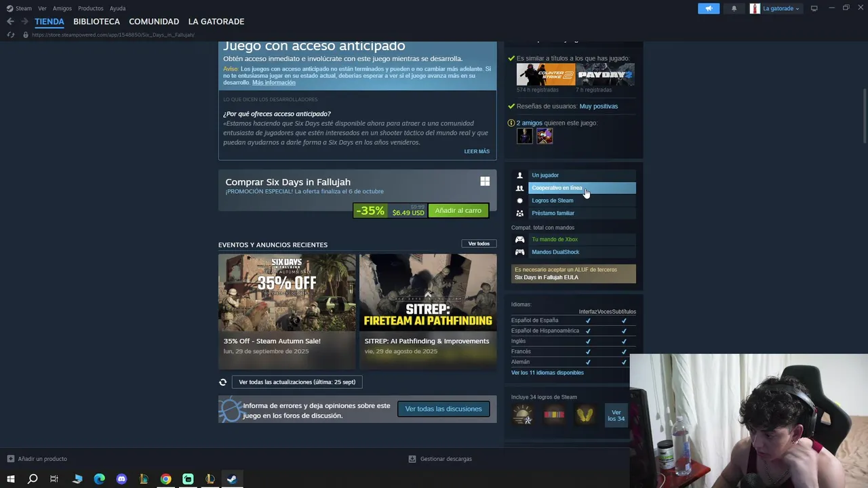This screenshot has height=488, width=868.
Task: Open the LA GATORADE profile tab
Action: 216,22
